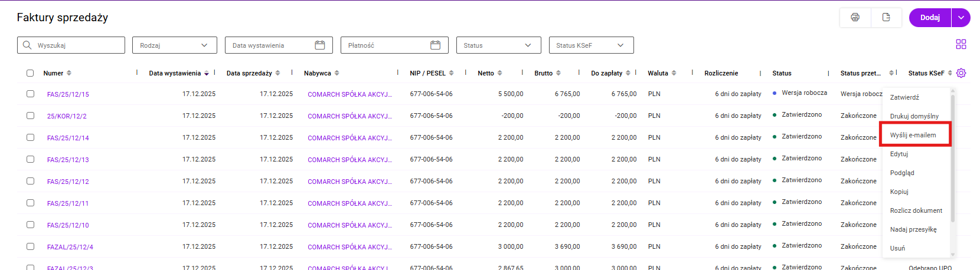Viewport: 980px width, 270px height.
Task: Select checkbox for invoice FAS/25/12/15
Action: [x=30, y=94]
